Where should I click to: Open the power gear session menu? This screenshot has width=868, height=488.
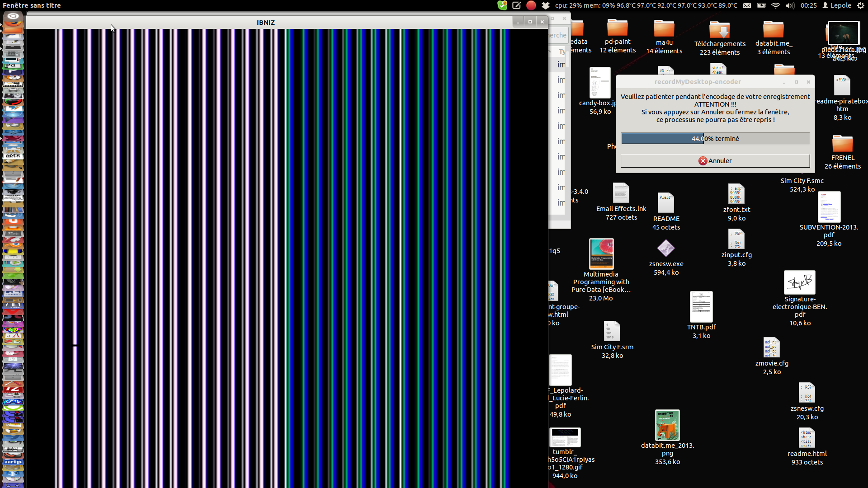click(x=860, y=5)
